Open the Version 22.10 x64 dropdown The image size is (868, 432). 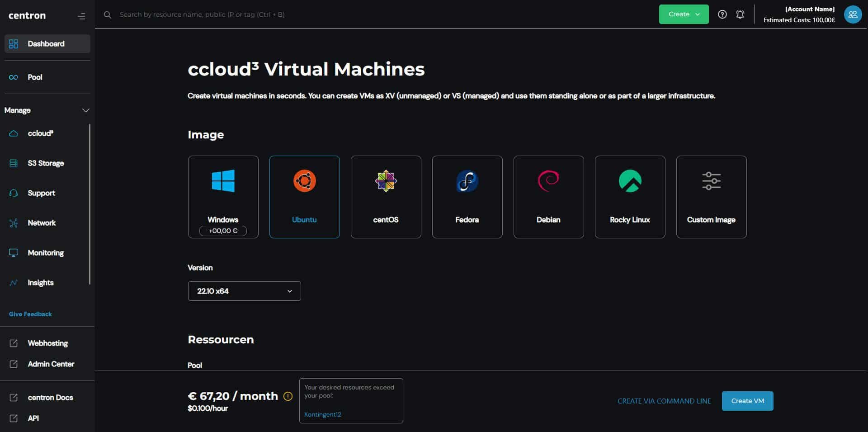point(245,291)
